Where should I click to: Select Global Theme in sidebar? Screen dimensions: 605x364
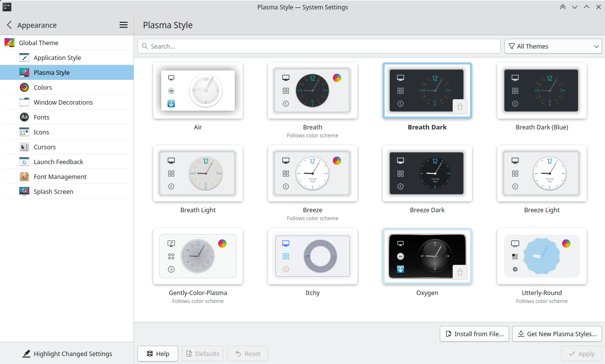(67, 43)
